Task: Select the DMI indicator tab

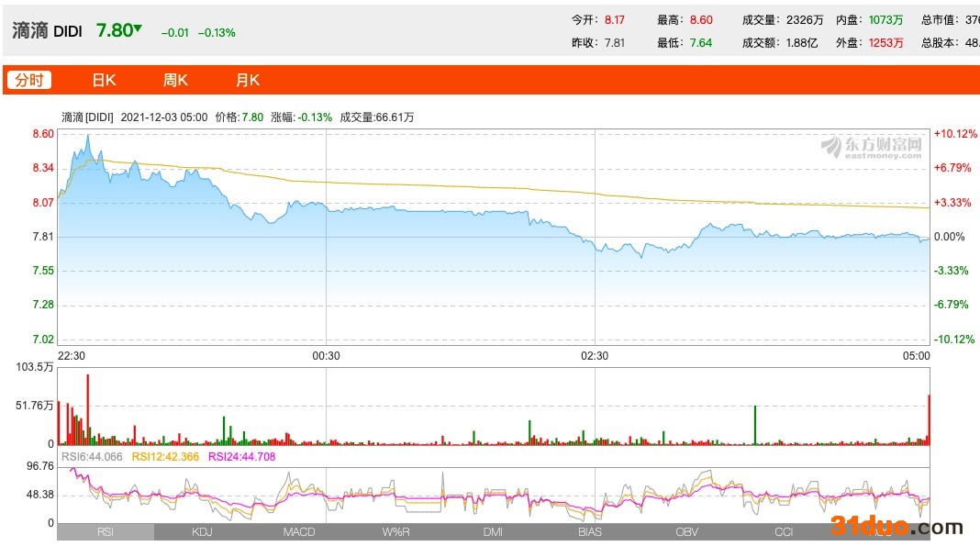Action: click(x=493, y=532)
